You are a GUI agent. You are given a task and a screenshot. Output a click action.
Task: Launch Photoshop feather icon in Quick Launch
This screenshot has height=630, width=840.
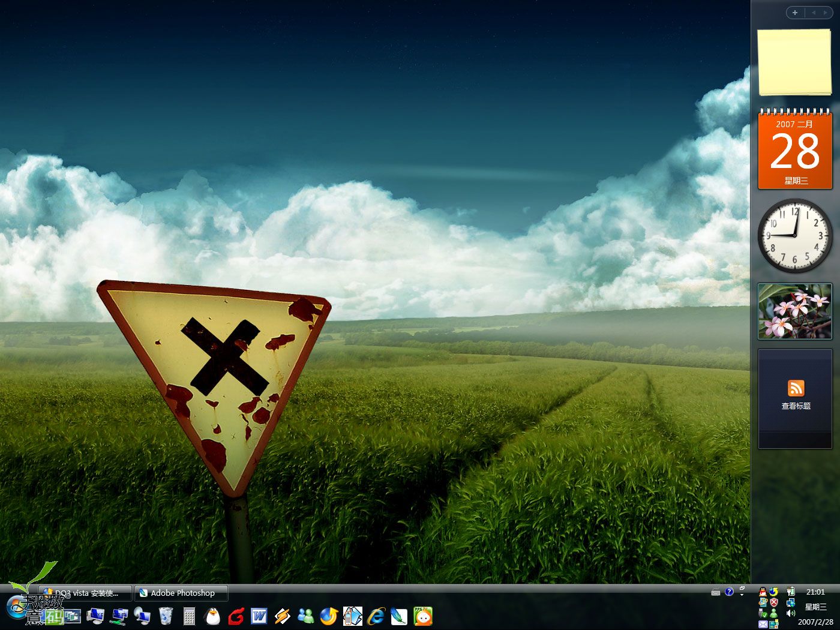[x=399, y=616]
